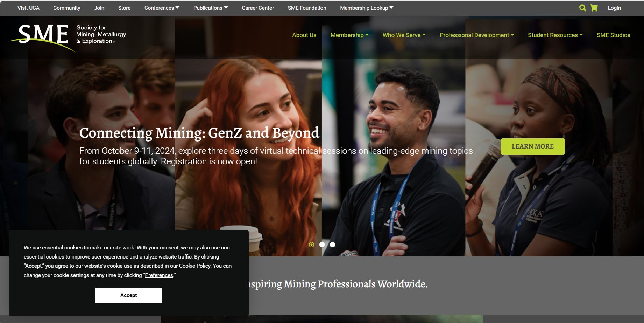The height and width of the screenshot is (323, 644).
Task: Open cookie Preferences link
Action: click(159, 275)
